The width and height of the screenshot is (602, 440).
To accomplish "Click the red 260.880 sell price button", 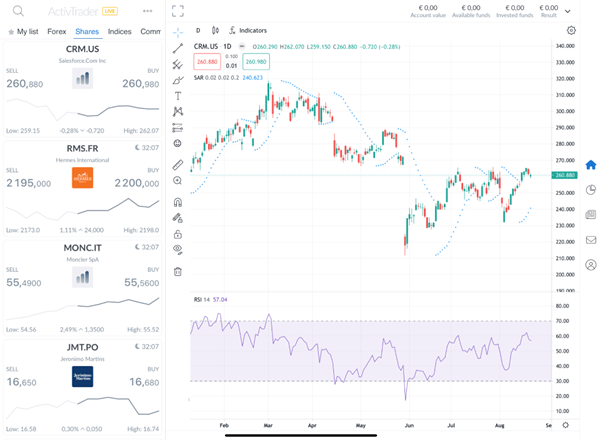I will point(206,61).
